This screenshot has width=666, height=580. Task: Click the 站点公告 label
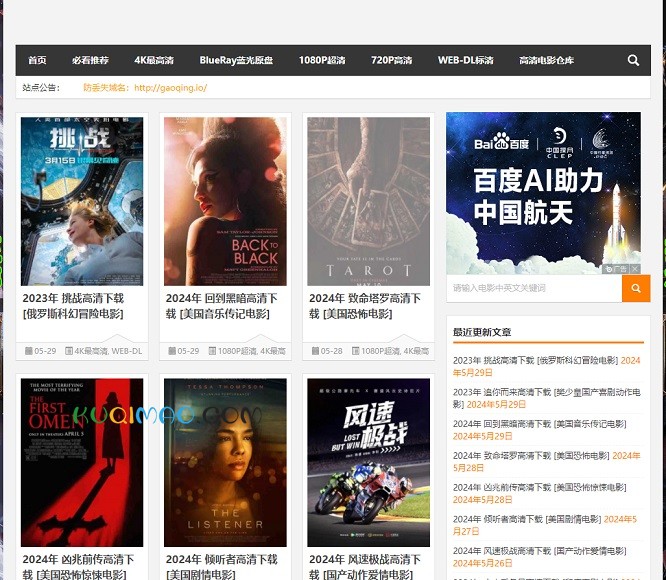(x=41, y=88)
